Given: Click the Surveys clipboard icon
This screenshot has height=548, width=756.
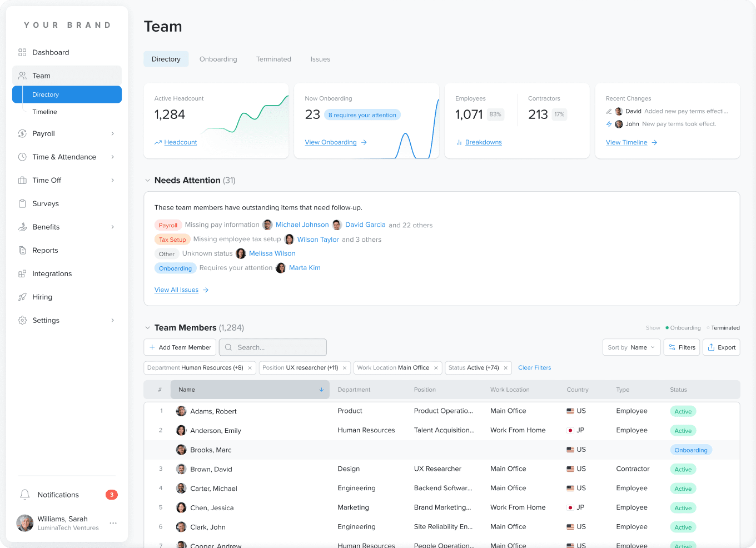Looking at the screenshot, I should 22,203.
